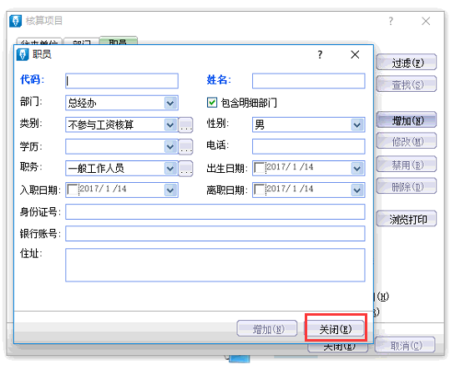Open the 学历 dropdown
Image resolution: width=450 pixels, height=365 pixels.
[x=170, y=147]
